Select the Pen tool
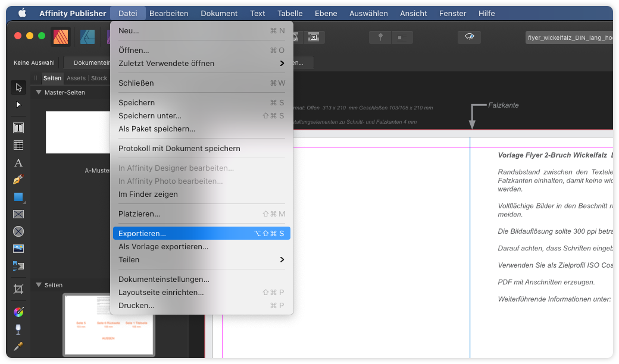 click(18, 180)
